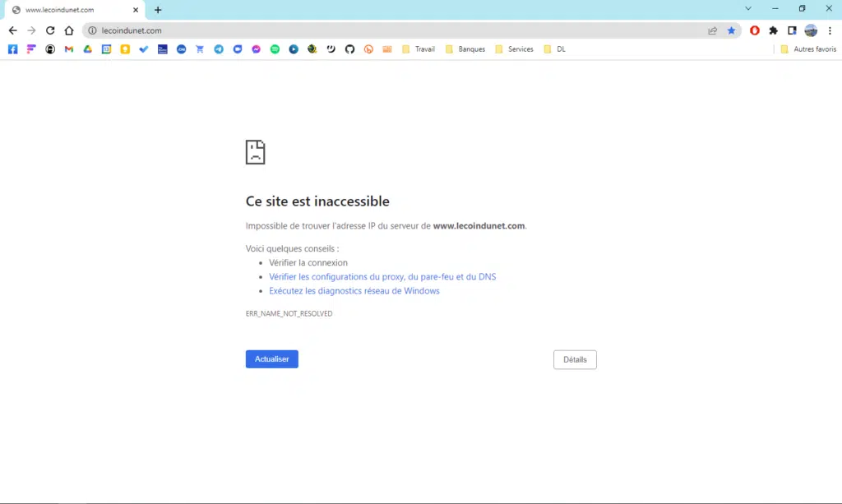
Task: View site information icon in address bar
Action: coord(92,30)
